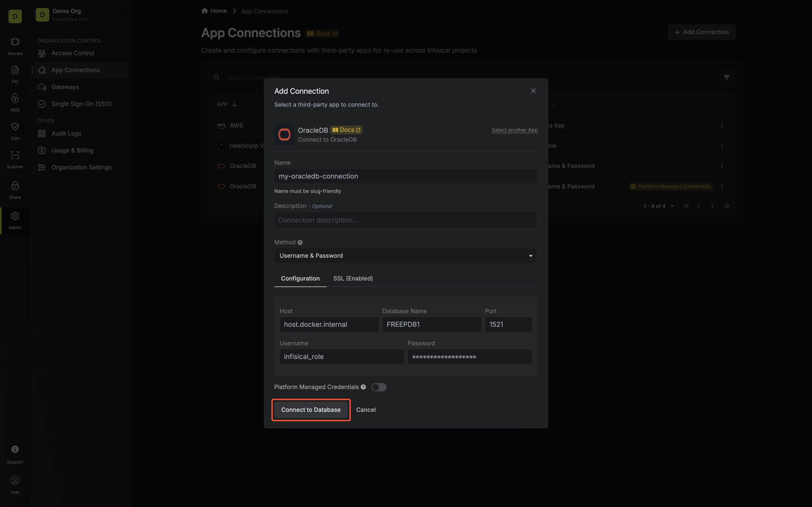Click Select another App link
The width and height of the screenshot is (812, 507).
(514, 130)
